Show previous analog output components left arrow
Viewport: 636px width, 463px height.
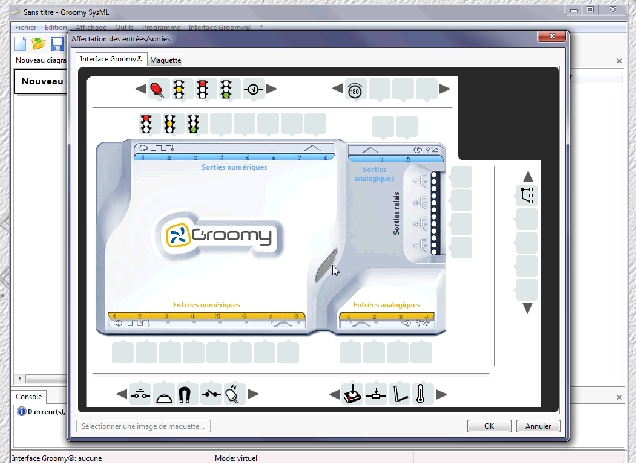[x=337, y=88]
